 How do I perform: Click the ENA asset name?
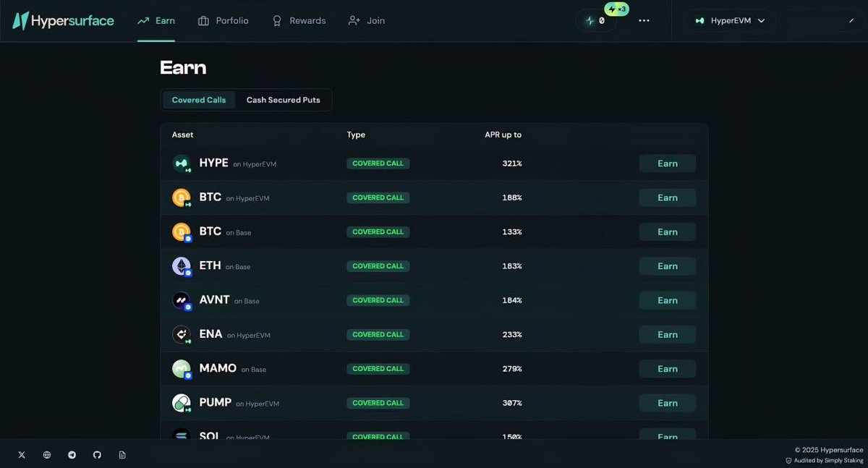(x=210, y=334)
